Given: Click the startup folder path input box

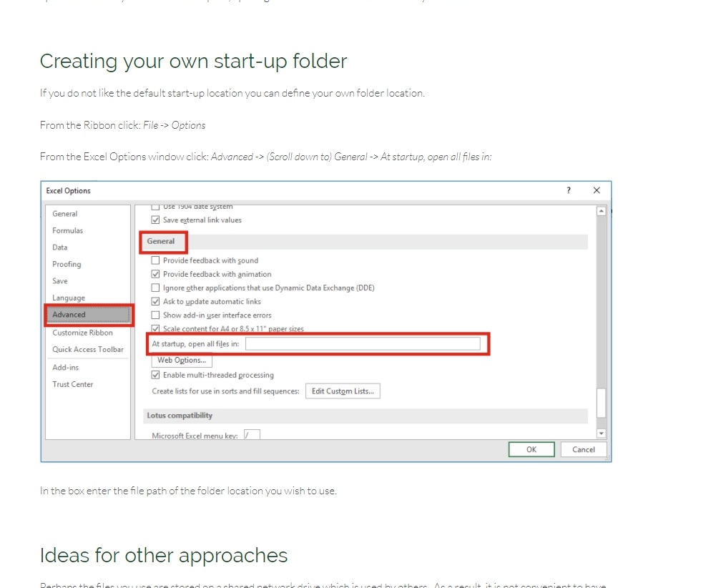Looking at the screenshot, I should (363, 343).
